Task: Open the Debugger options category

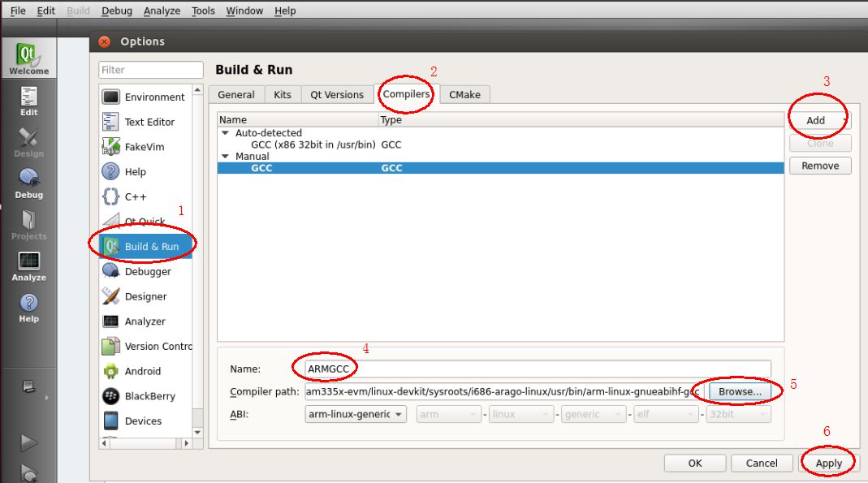Action: tap(145, 271)
